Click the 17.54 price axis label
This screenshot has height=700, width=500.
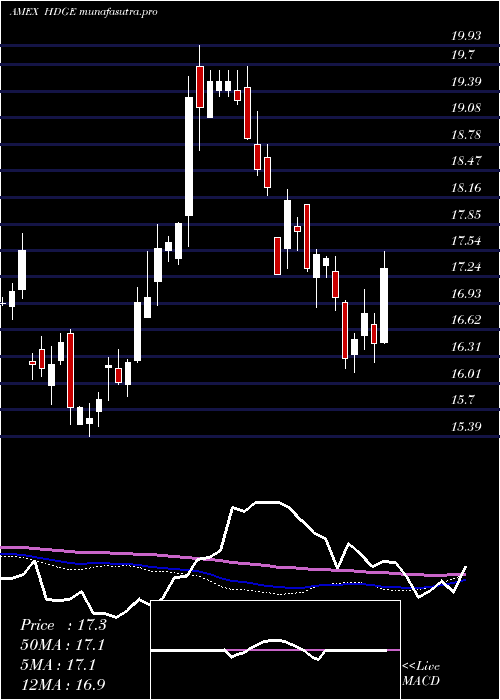466,241
